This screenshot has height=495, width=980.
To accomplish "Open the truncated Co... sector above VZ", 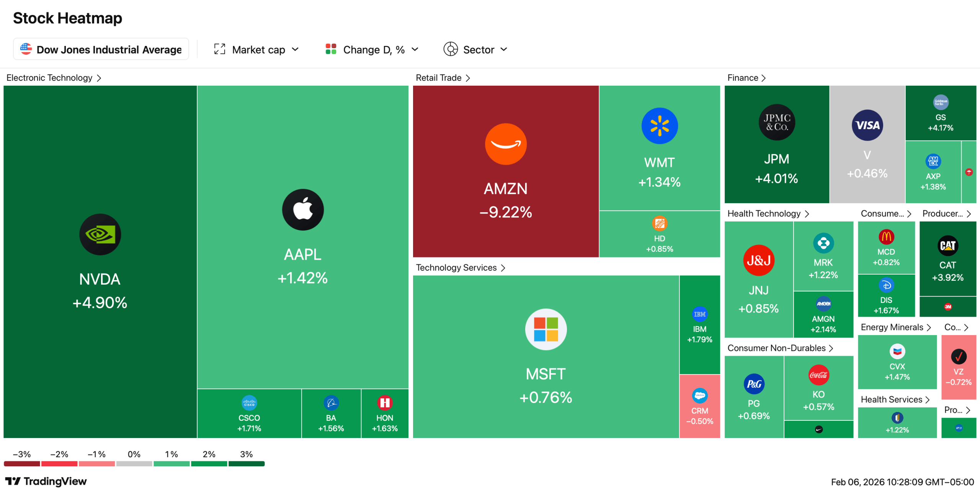I will (956, 327).
